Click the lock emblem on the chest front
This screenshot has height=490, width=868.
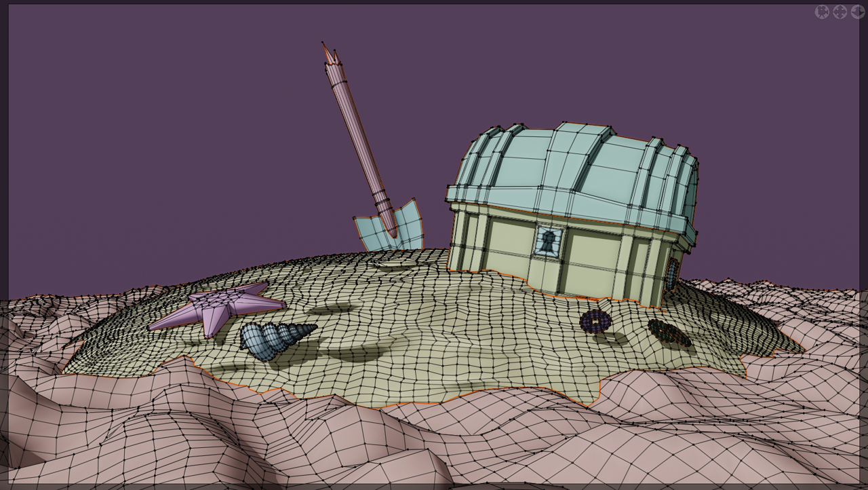coord(547,242)
